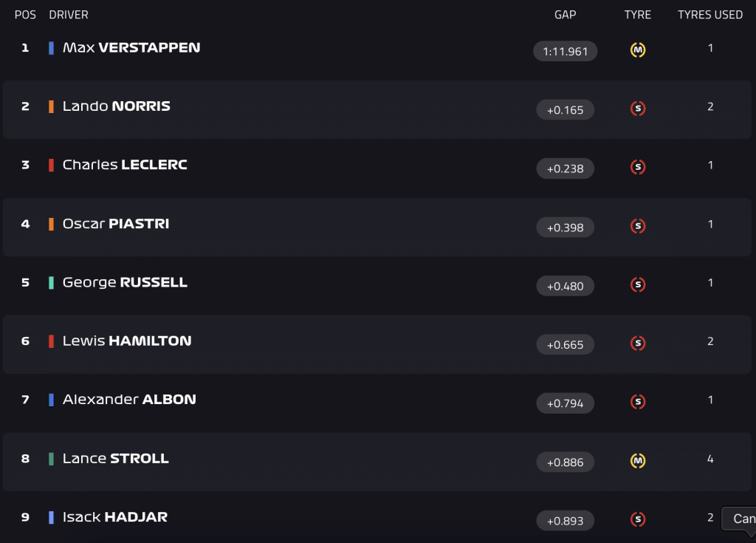
Task: Click Stroll's medium tyre icon
Action: pos(637,461)
